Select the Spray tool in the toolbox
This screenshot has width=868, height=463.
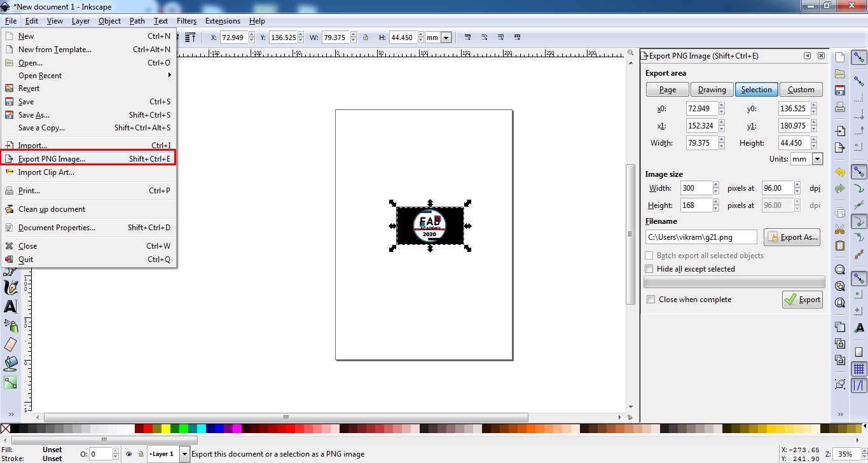11,326
